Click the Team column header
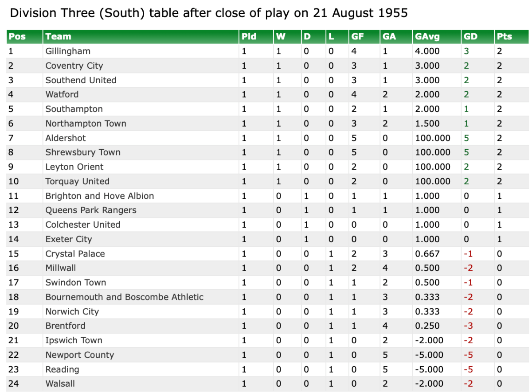Screen dimensions: 532x392 [58, 37]
